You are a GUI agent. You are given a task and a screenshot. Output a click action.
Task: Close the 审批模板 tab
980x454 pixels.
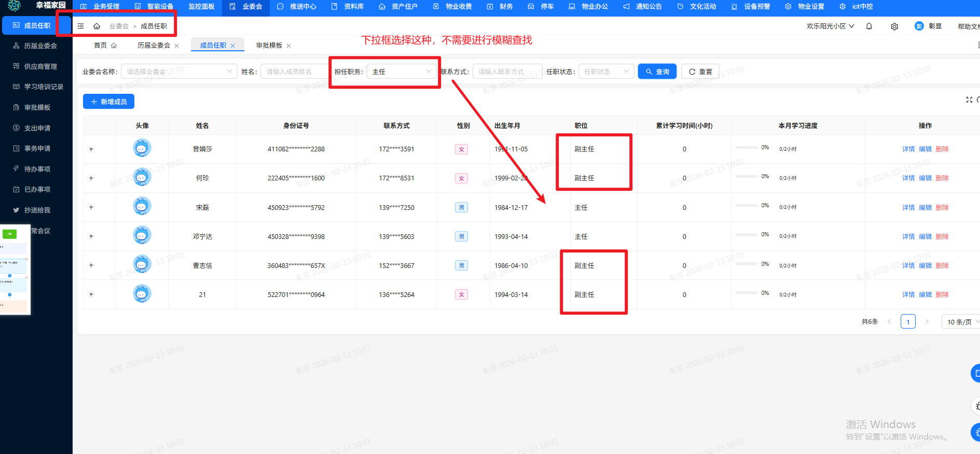[x=289, y=46]
